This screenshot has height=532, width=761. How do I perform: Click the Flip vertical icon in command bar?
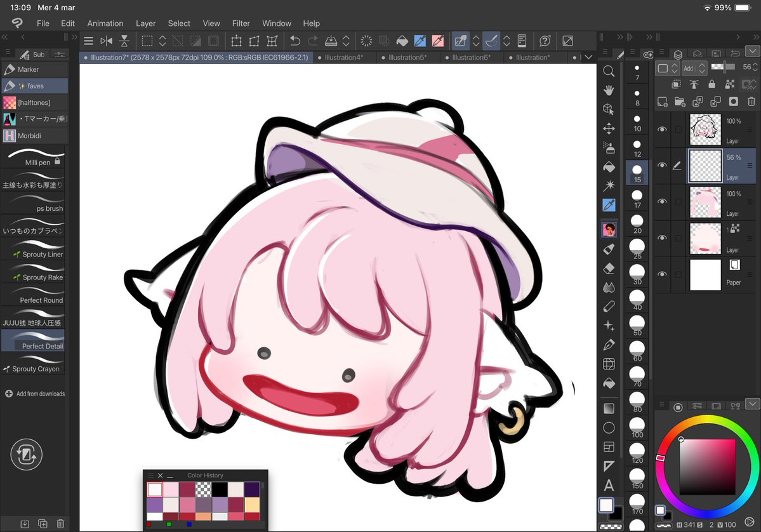pyautogui.click(x=124, y=41)
